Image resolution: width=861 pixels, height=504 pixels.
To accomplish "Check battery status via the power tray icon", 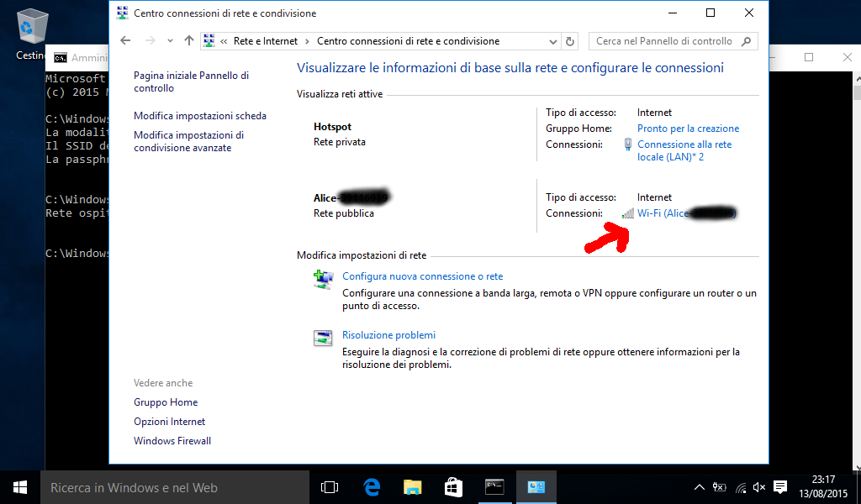I will (x=718, y=487).
